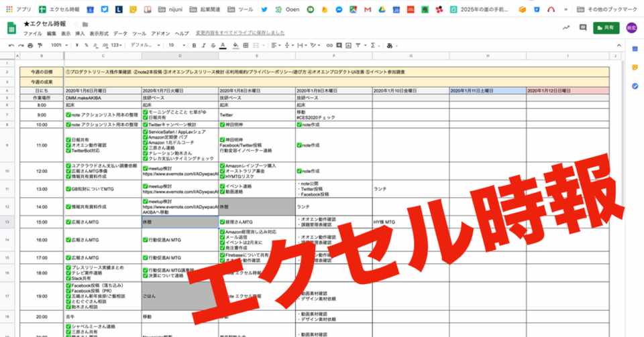Open the Gmail bookmark icon
The height and width of the screenshot is (337, 644).
click(x=368, y=9)
